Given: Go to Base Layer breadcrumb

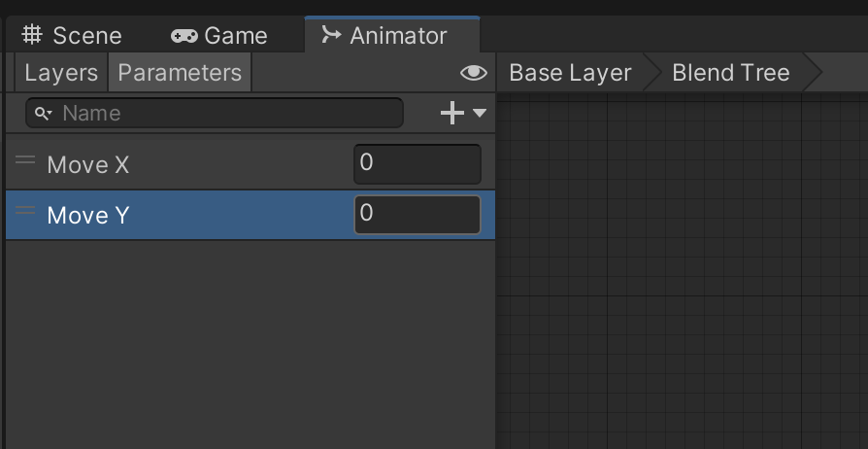Looking at the screenshot, I should point(570,73).
